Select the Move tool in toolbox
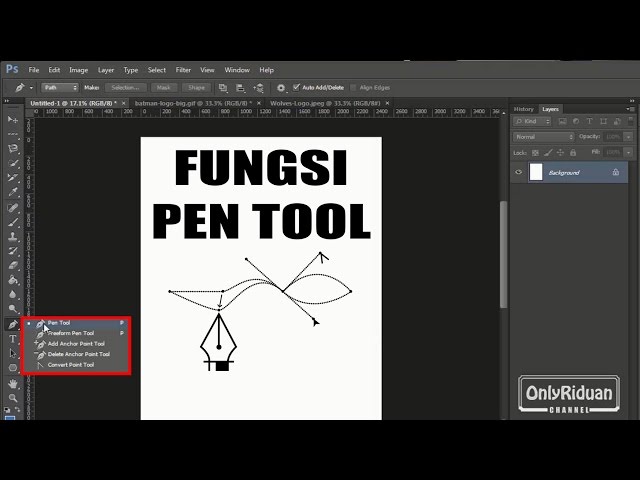The image size is (640, 480). click(13, 119)
